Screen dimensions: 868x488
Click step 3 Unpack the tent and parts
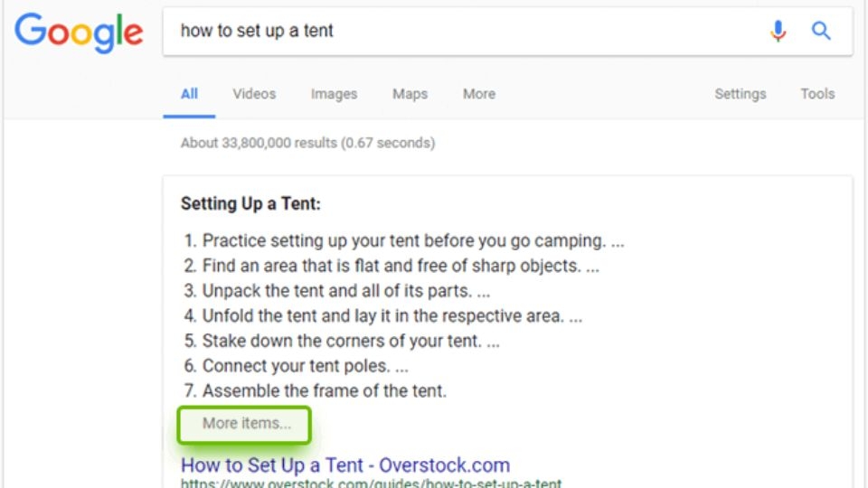[x=337, y=291]
